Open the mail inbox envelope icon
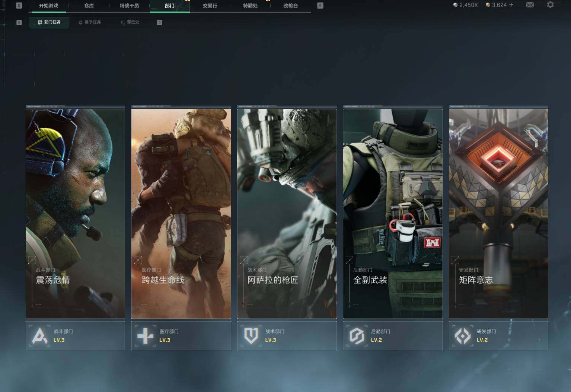The width and height of the screenshot is (571, 392). (x=530, y=5)
